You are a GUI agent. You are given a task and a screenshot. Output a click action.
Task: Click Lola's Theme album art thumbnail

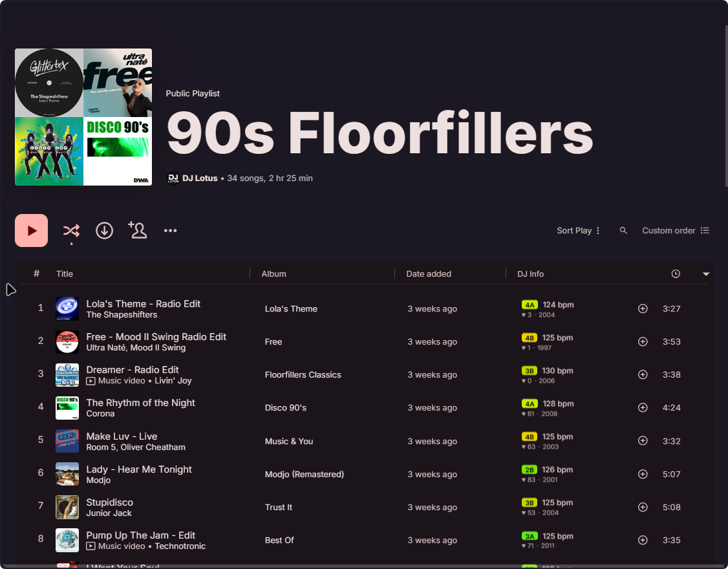point(67,309)
